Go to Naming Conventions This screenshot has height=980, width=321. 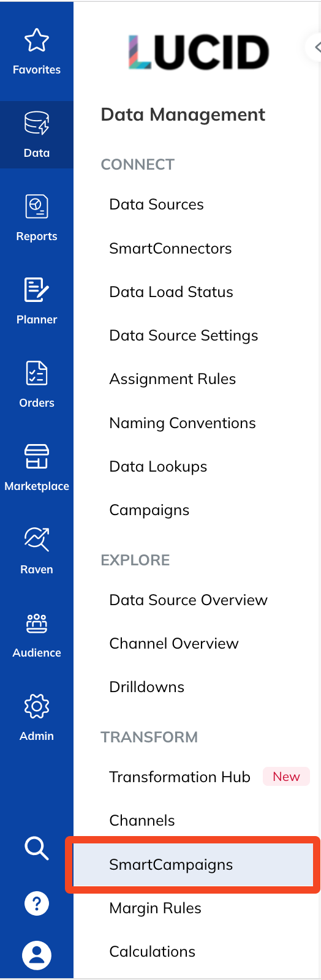tap(183, 423)
